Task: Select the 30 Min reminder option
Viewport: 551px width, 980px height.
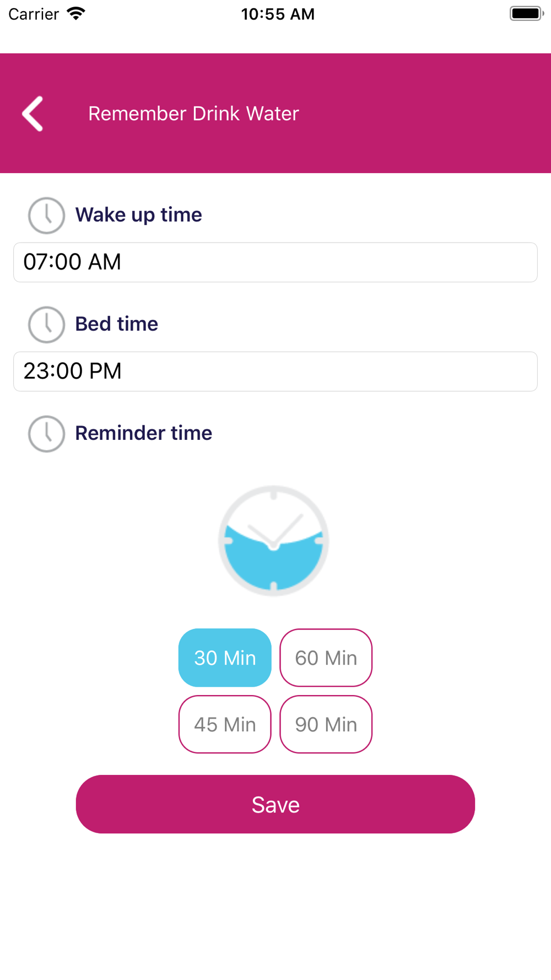Action: pos(225,658)
